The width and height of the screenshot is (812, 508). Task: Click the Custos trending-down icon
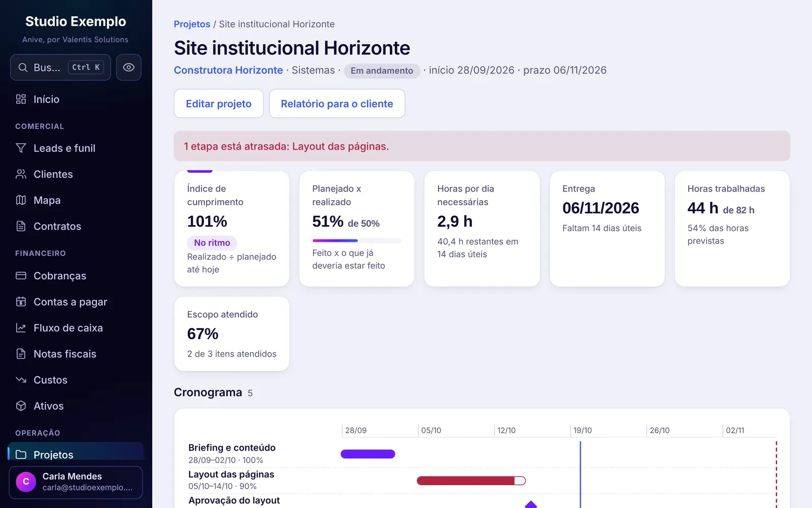coord(21,380)
